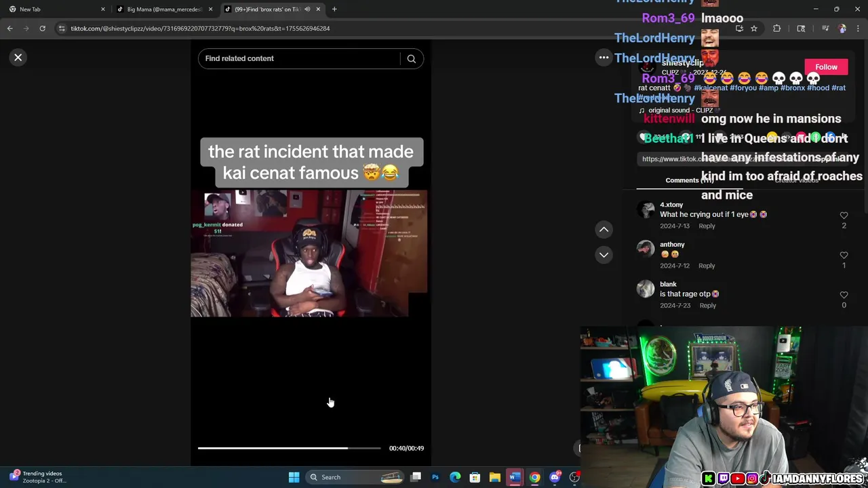This screenshot has width=868, height=488.
Task: Click the Kai Cenat video frame to pause
Action: coord(309,253)
